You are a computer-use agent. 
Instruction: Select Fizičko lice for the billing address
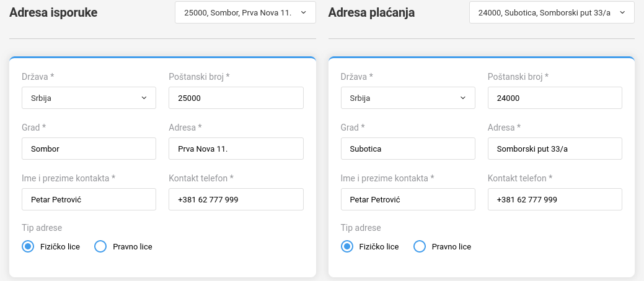point(346,246)
